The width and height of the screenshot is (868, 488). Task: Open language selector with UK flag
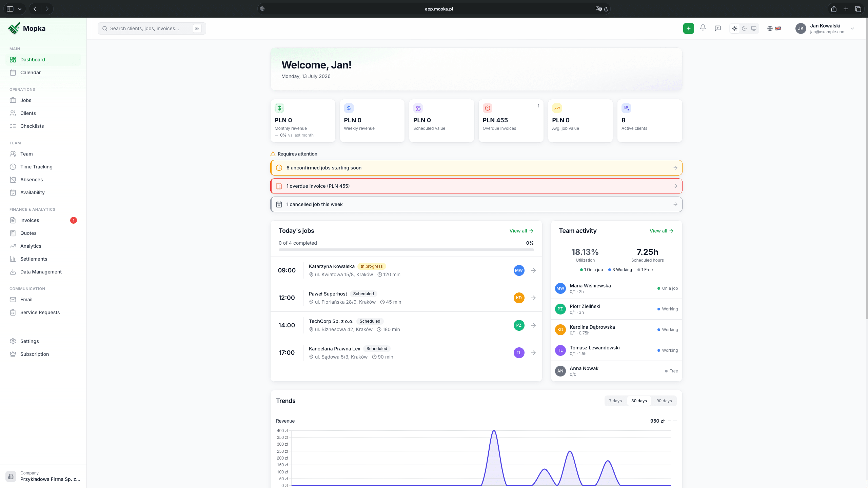774,28
